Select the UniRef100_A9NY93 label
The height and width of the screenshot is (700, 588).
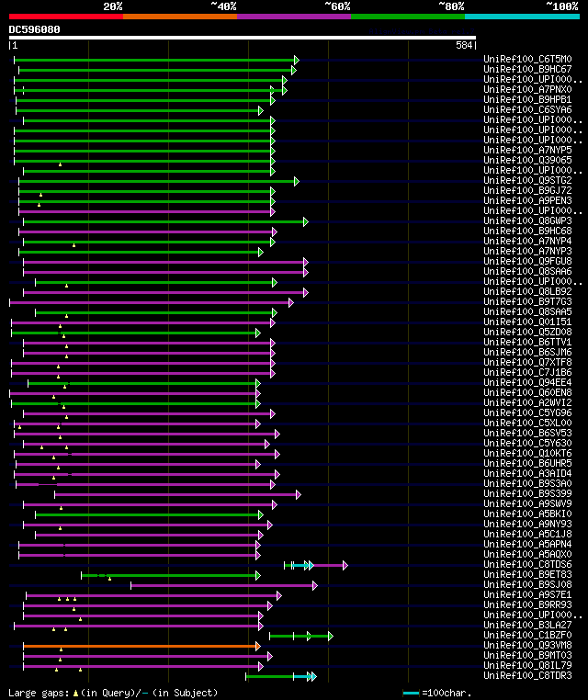pyautogui.click(x=527, y=524)
